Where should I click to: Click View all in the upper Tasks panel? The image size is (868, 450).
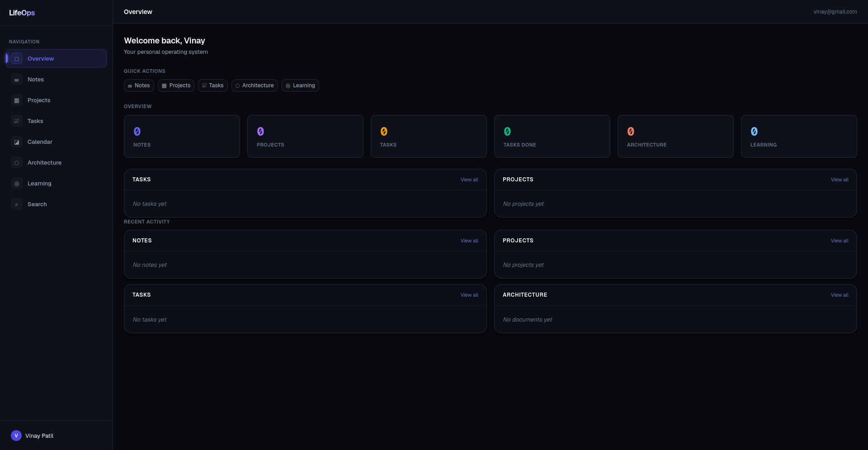469,180
